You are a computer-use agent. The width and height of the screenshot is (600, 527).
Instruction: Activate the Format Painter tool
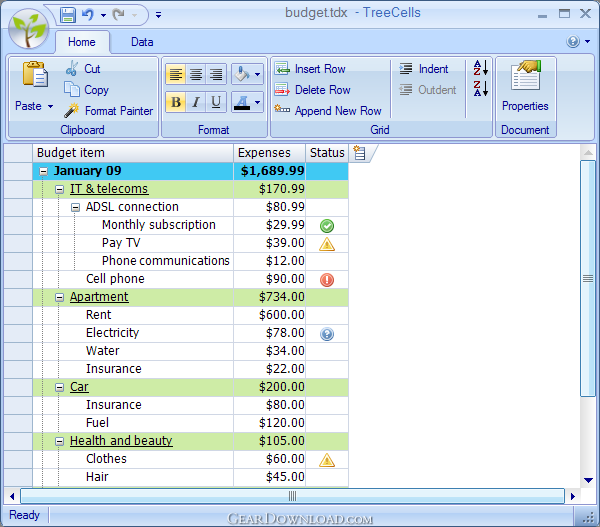tap(108, 111)
